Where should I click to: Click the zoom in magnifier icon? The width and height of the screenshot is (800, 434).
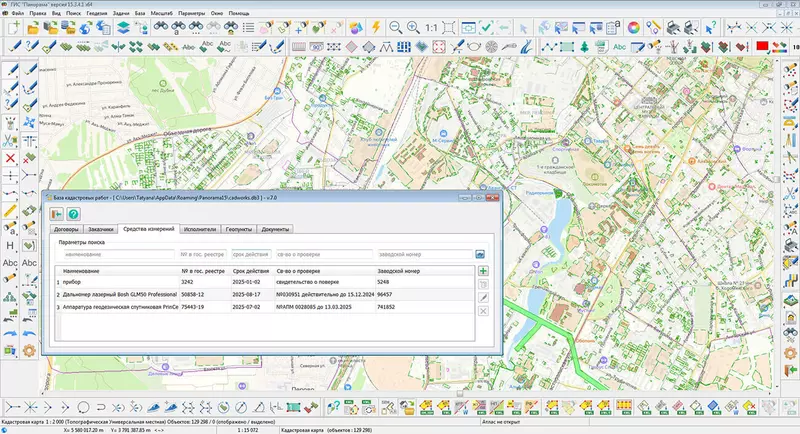pos(414,27)
